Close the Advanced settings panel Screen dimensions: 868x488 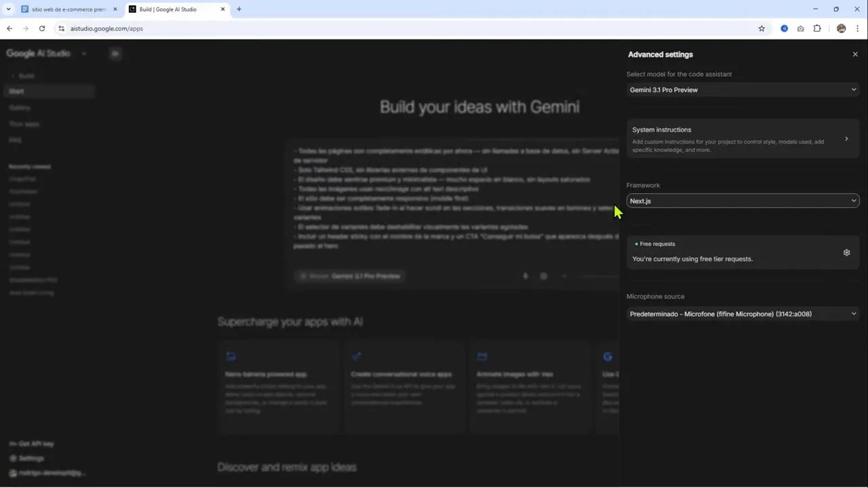[x=855, y=54]
